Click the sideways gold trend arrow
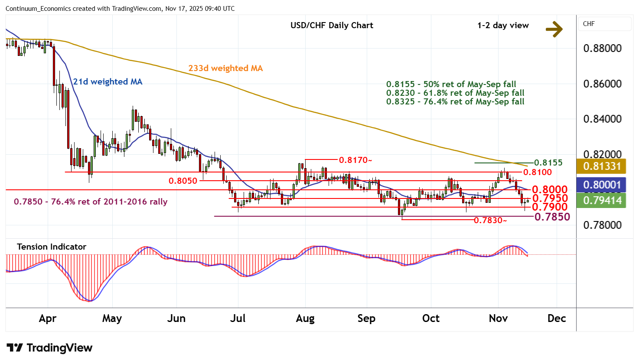 554,29
